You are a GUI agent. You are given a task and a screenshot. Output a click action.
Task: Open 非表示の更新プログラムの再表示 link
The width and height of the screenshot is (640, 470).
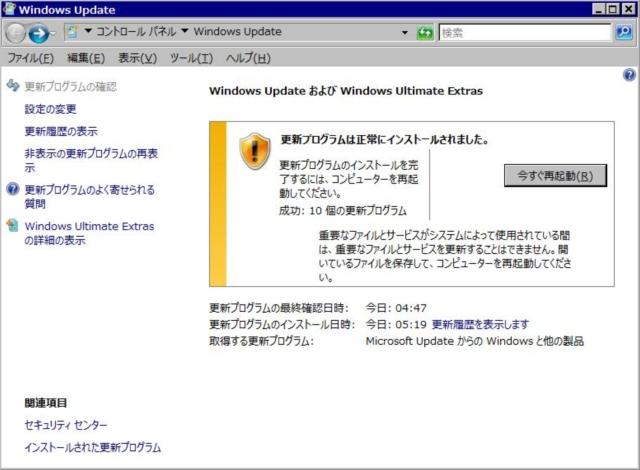91,160
